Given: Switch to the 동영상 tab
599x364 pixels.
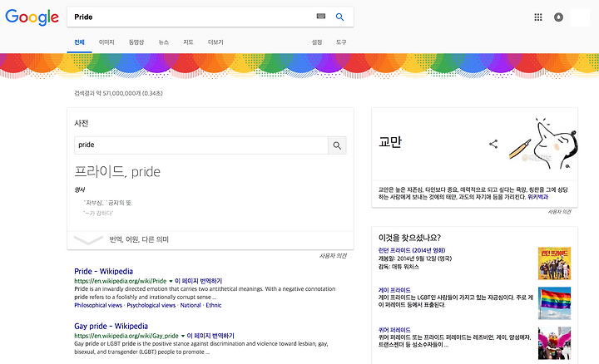Looking at the screenshot, I should pos(136,42).
